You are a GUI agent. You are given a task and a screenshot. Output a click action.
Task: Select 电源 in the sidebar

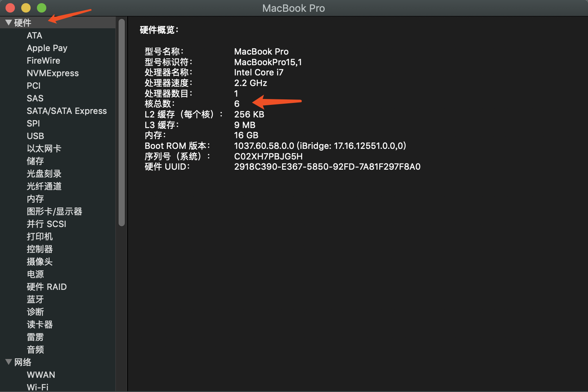[35, 274]
